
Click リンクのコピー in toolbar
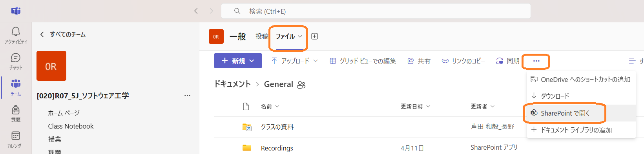463,61
